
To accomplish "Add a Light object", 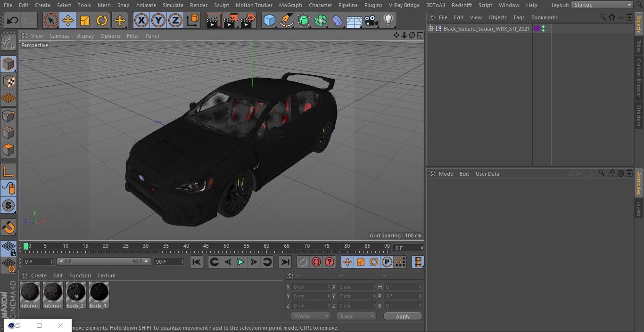I will [388, 20].
